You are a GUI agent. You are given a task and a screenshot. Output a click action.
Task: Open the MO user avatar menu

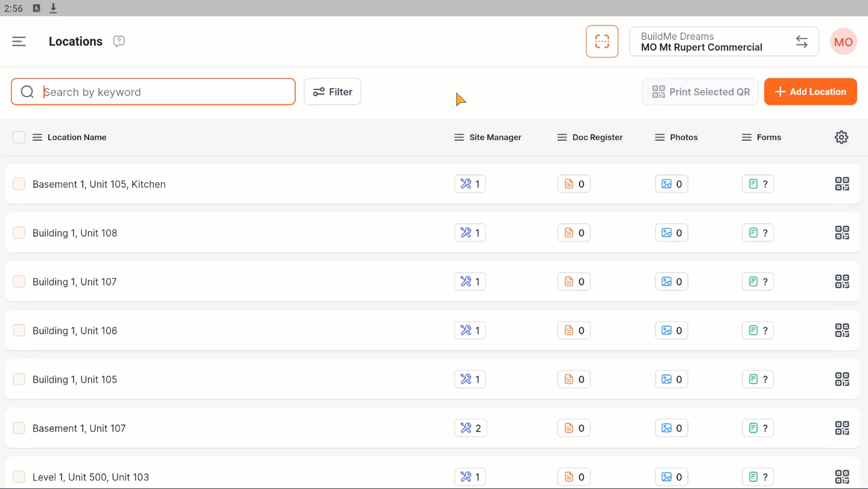click(843, 42)
